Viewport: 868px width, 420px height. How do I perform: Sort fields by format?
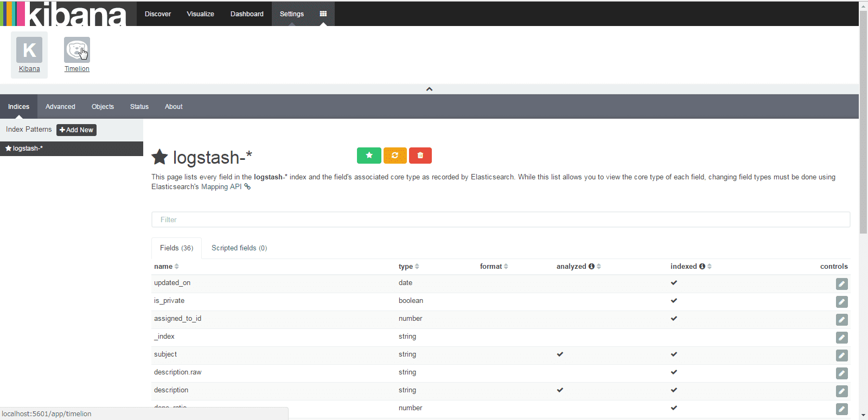coord(506,267)
